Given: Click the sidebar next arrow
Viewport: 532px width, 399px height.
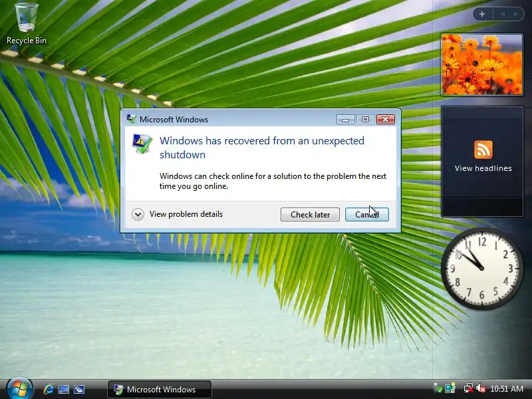Looking at the screenshot, I should pos(516,14).
